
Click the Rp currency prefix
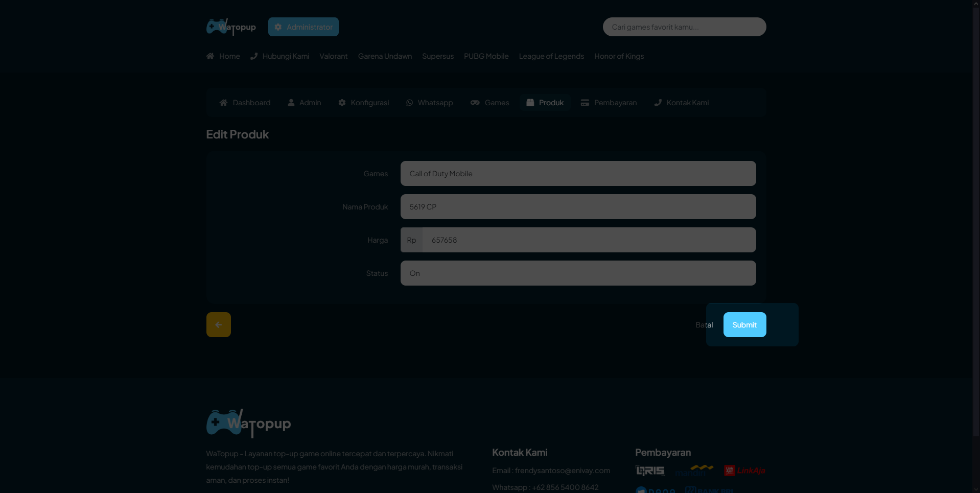coord(411,240)
